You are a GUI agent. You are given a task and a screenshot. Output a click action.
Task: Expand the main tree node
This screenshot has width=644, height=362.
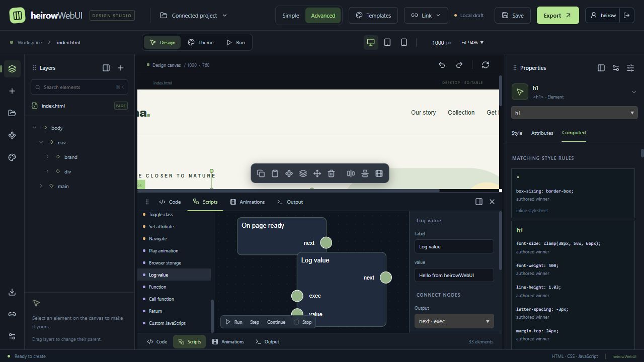coord(41,186)
